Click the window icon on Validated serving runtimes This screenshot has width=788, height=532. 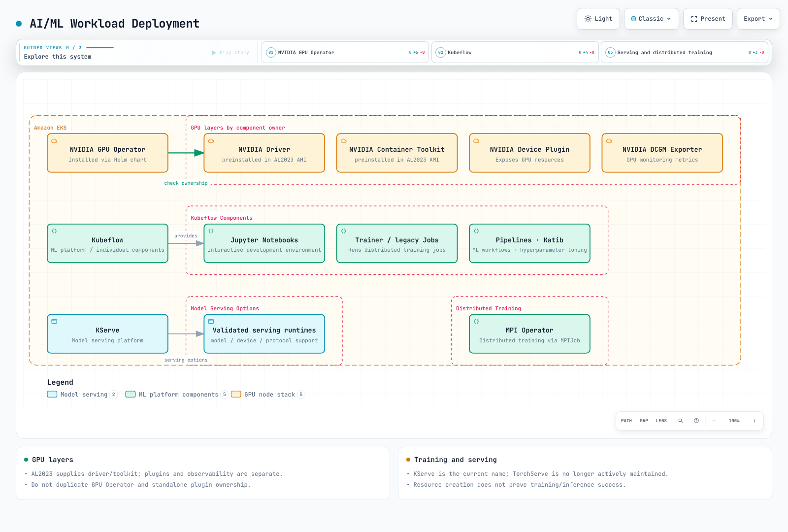click(211, 322)
